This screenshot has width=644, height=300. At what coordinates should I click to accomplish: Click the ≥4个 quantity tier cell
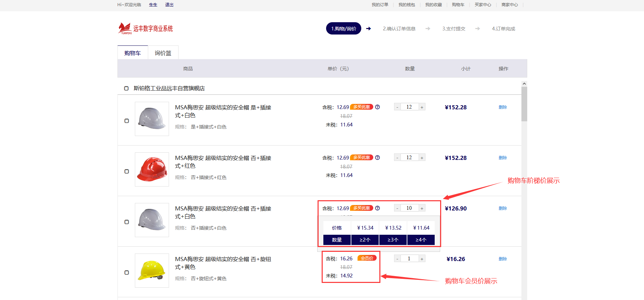(x=421, y=240)
